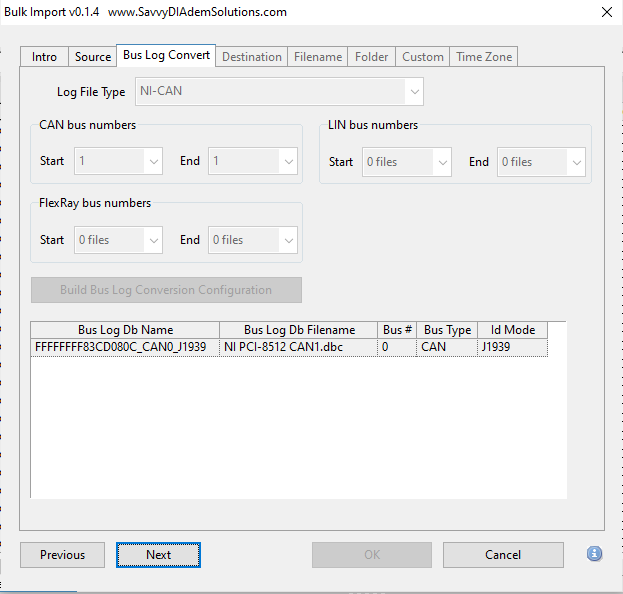
Task: Go to the Time Zone tab
Action: pyautogui.click(x=484, y=57)
